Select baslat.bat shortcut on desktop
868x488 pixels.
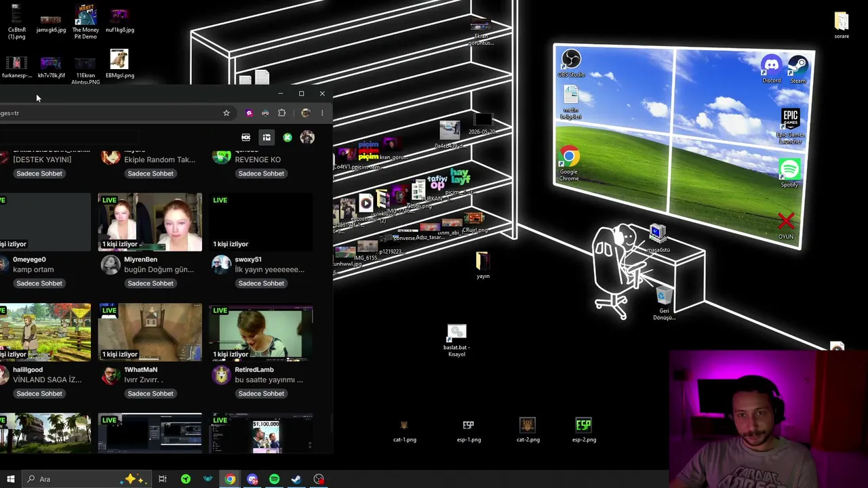tap(456, 341)
